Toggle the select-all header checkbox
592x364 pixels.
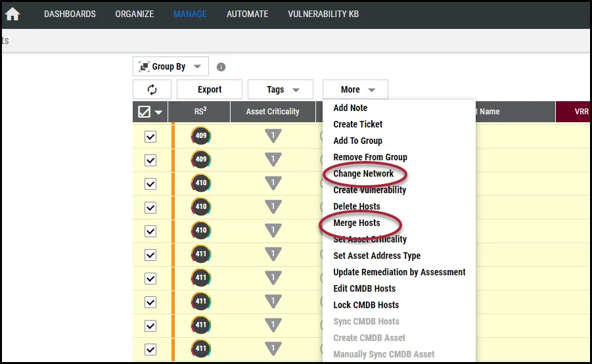click(x=145, y=112)
